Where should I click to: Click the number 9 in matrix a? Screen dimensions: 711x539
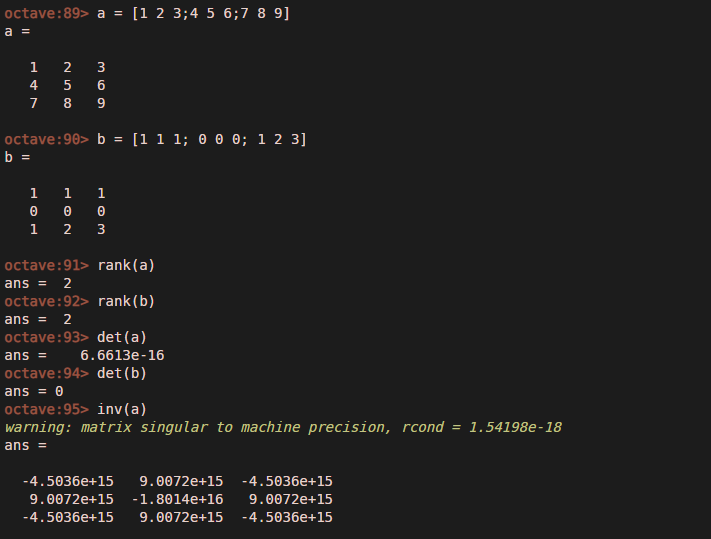[x=101, y=103]
